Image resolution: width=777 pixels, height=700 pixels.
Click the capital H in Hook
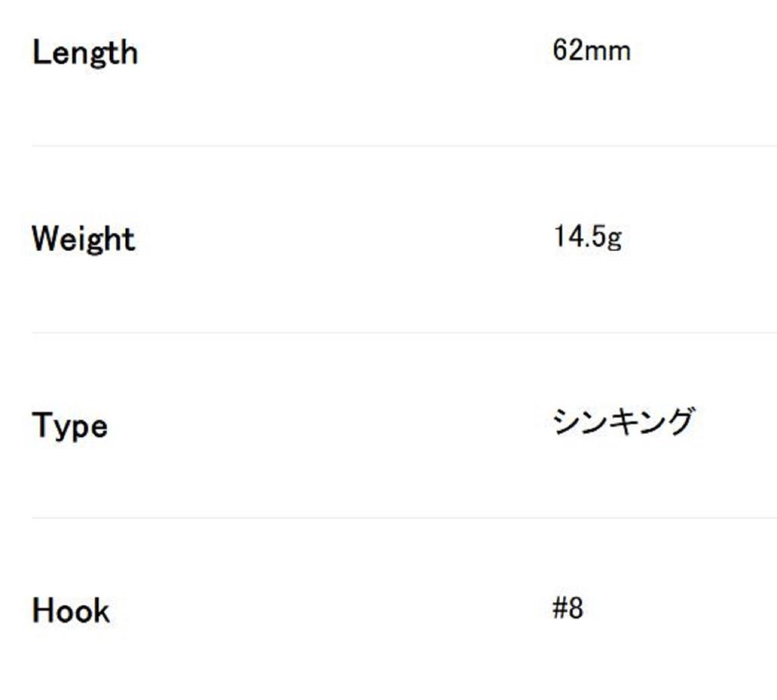42,611
